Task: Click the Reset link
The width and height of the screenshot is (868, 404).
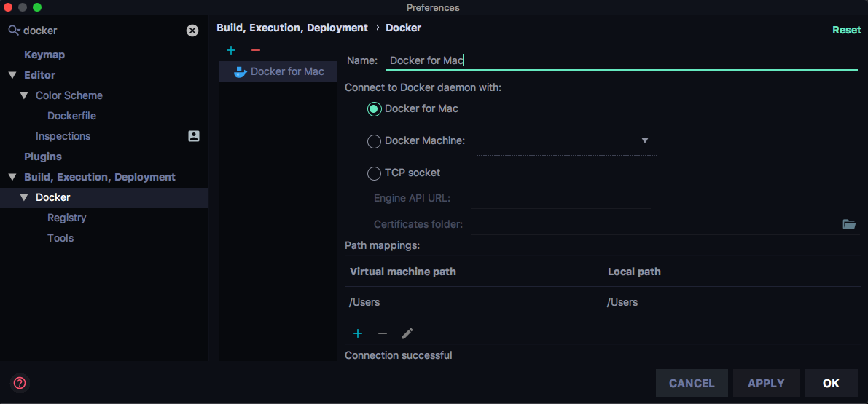Action: coord(846,31)
